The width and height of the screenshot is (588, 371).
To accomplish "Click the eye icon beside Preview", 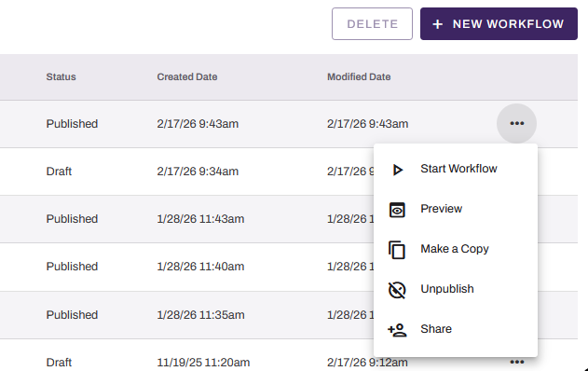I will (x=397, y=210).
